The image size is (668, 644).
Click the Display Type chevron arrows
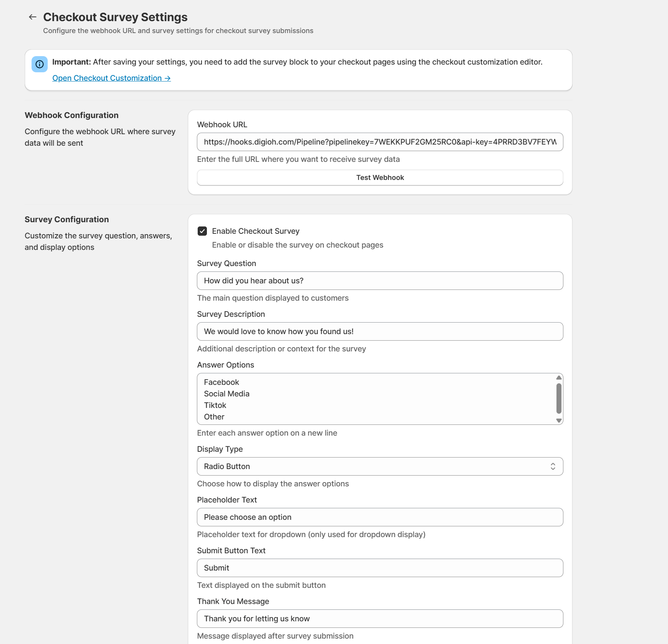553,466
